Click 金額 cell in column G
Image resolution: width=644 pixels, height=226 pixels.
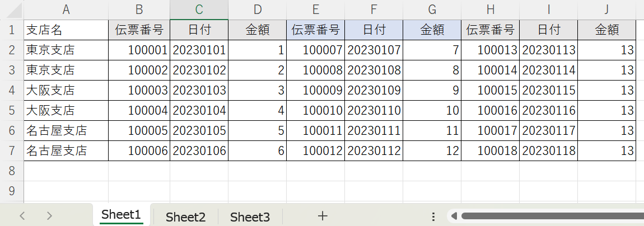pyautogui.click(x=432, y=30)
